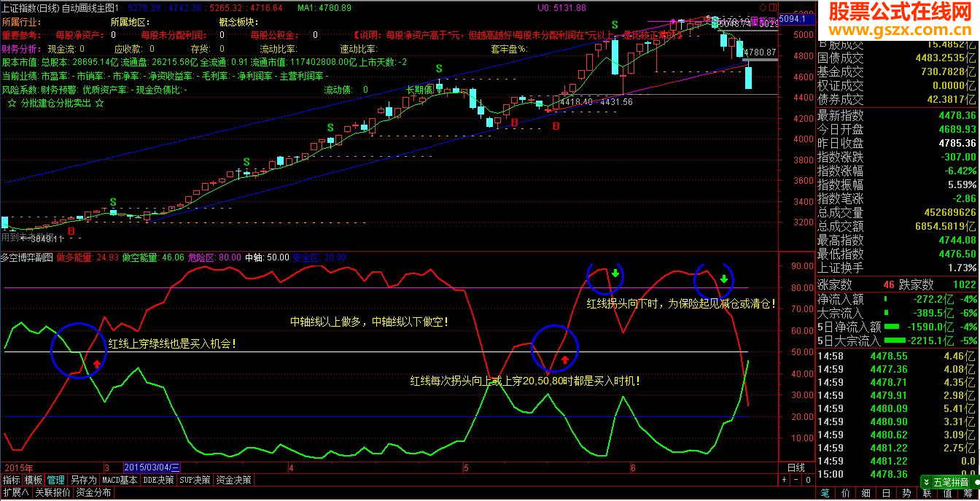This screenshot has width=980, height=501.
Task: Click the 分批建仓分批卖出 note text
Action: point(57,104)
